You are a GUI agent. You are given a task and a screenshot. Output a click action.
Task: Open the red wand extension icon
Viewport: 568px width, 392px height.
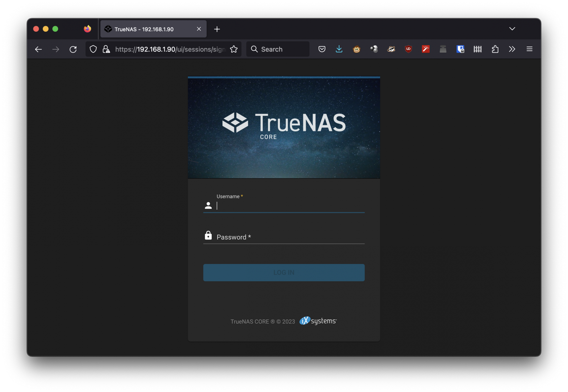coord(426,49)
